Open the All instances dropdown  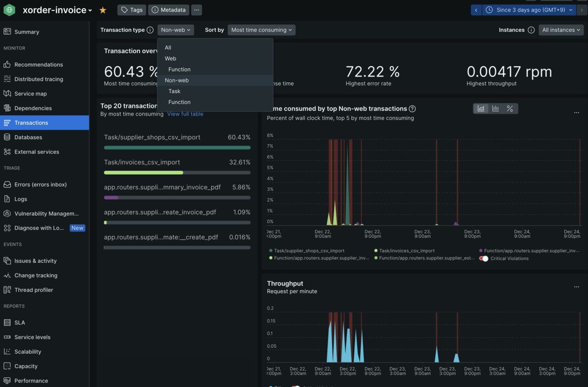[562, 30]
